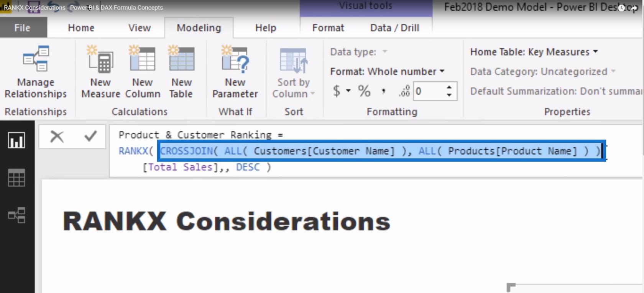Apply percentage format
Viewport: 644px width, 293px height.
[x=364, y=91]
